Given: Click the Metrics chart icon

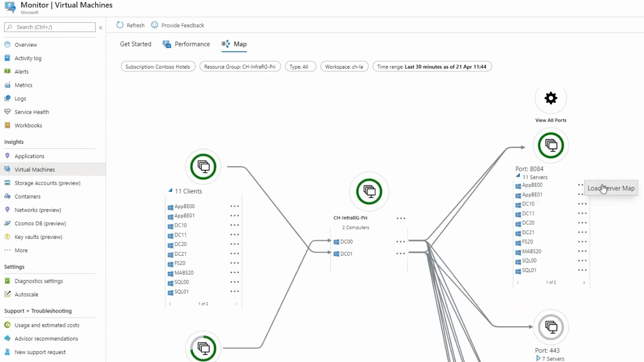Looking at the screenshot, I should point(7,85).
